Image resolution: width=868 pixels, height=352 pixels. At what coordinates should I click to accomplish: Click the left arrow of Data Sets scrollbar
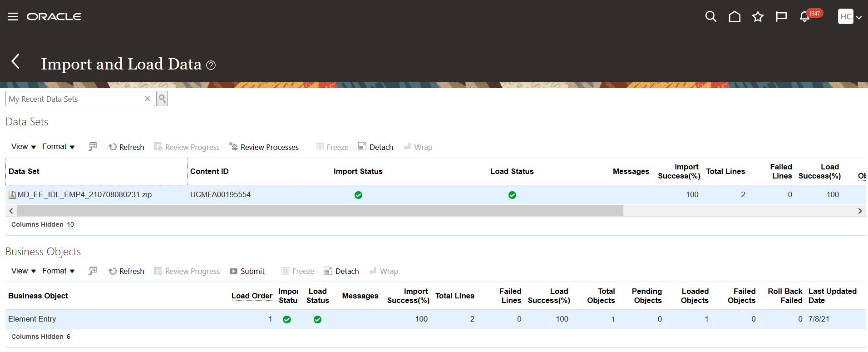click(x=11, y=211)
